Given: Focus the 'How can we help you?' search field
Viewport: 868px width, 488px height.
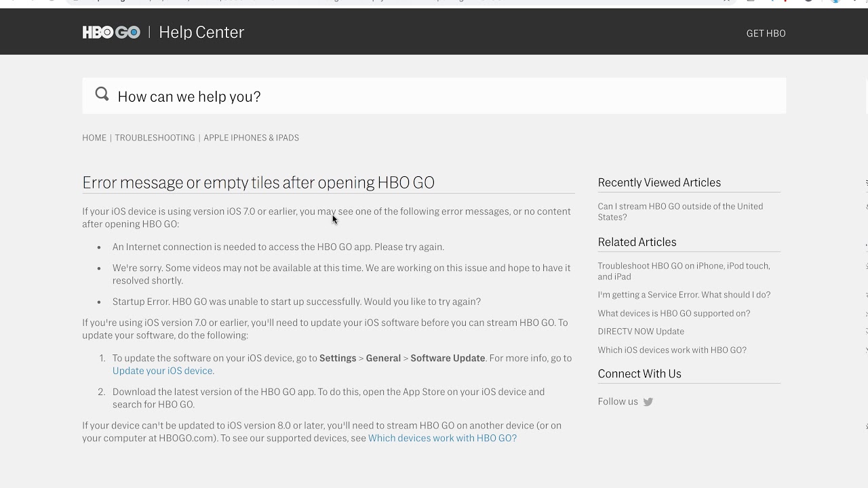Looking at the screenshot, I should click(434, 96).
